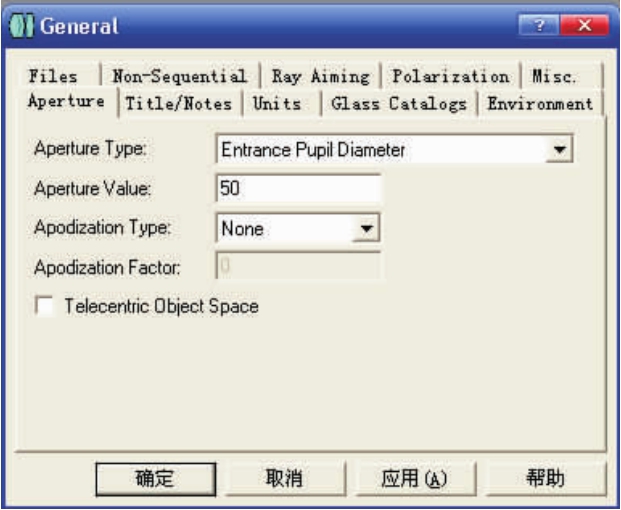Click the Zemax lens icon in title bar
Viewport: 621px width, 510px height.
click(x=21, y=26)
